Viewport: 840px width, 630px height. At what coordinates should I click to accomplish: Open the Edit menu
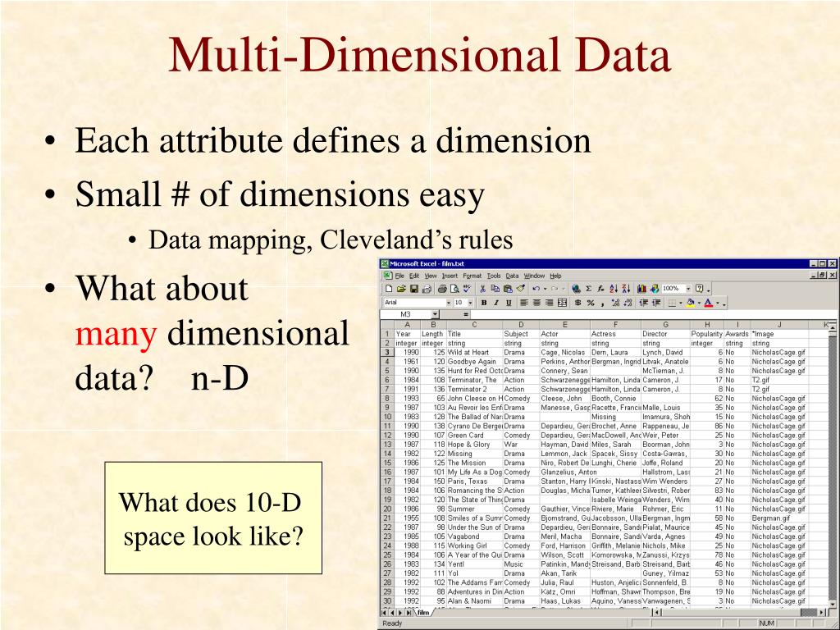(414, 276)
